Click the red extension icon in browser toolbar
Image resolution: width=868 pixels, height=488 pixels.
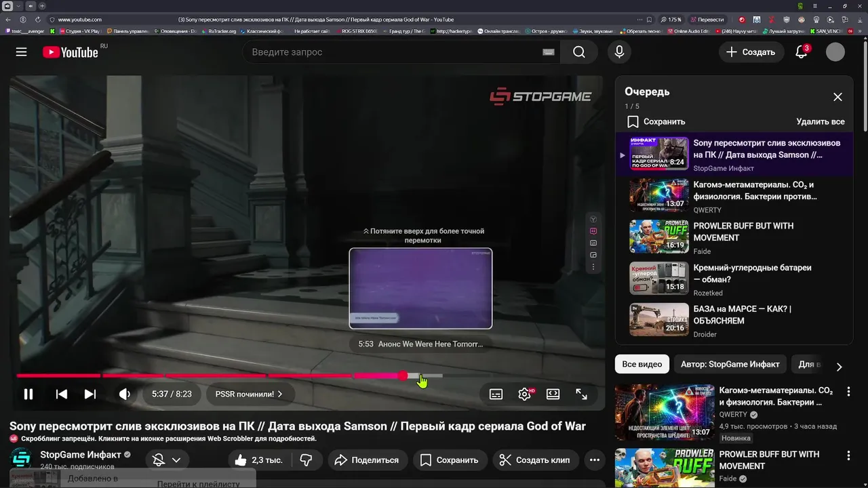pyautogui.click(x=742, y=20)
